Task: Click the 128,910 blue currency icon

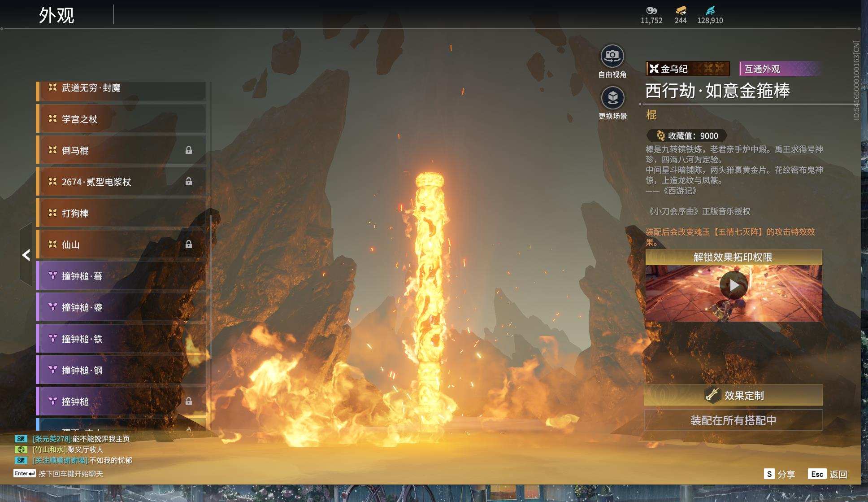Action: point(710,10)
